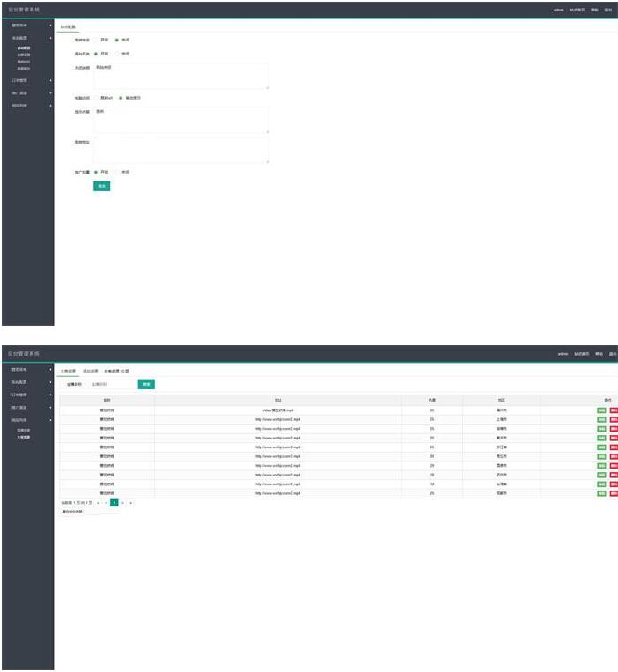The image size is (618, 672).
Task: Click the rightmost header link in the top screen
Action: click(x=608, y=10)
